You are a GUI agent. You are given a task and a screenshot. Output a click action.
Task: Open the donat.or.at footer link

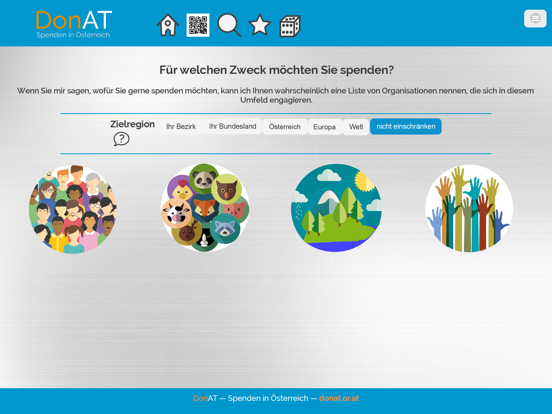pyautogui.click(x=339, y=398)
